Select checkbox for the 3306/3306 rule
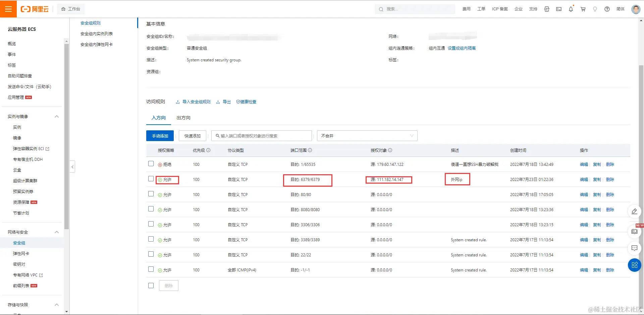Image resolution: width=644 pixels, height=315 pixels. point(151,224)
